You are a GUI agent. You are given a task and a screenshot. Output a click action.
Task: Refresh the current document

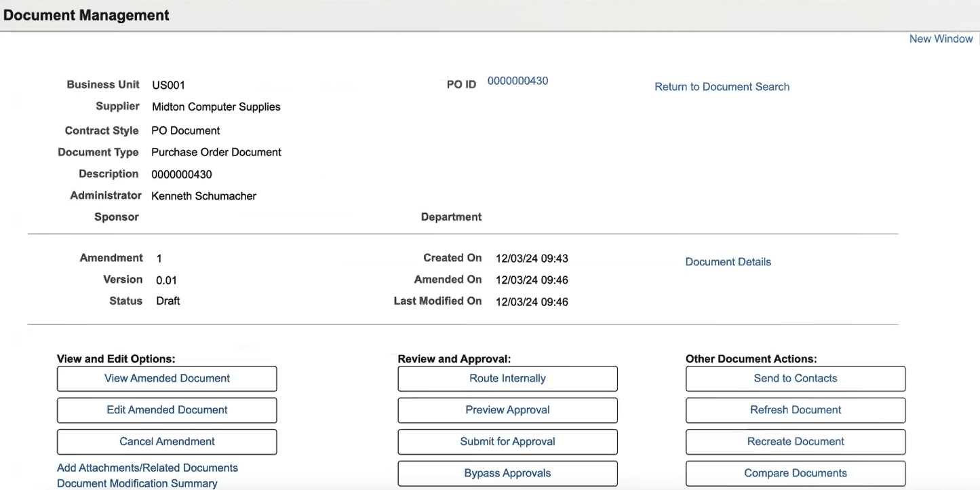[795, 410]
